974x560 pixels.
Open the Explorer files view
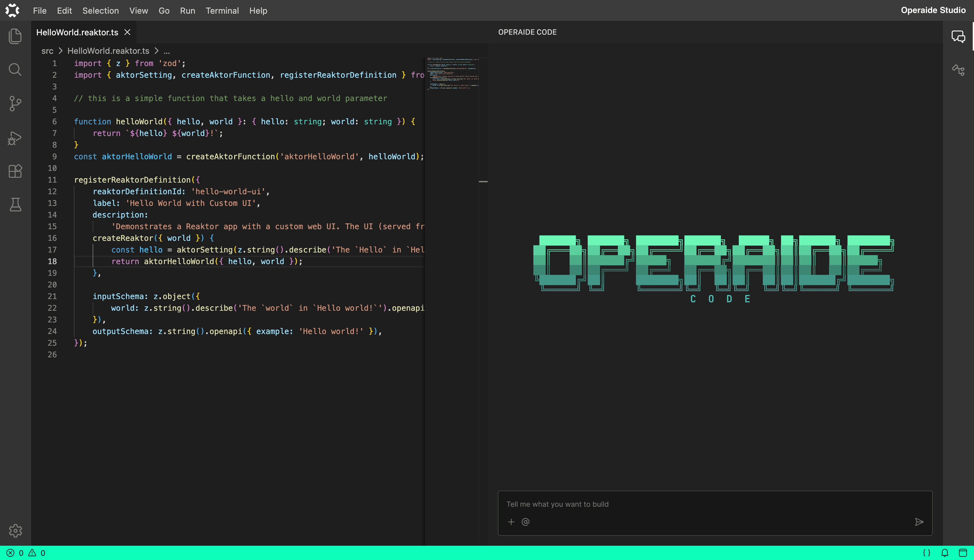click(x=15, y=36)
